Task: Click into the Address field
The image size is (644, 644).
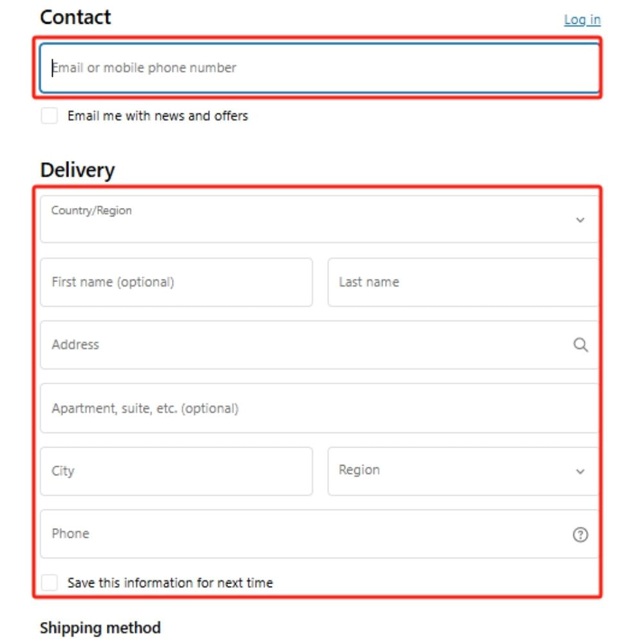Action: (x=303, y=345)
